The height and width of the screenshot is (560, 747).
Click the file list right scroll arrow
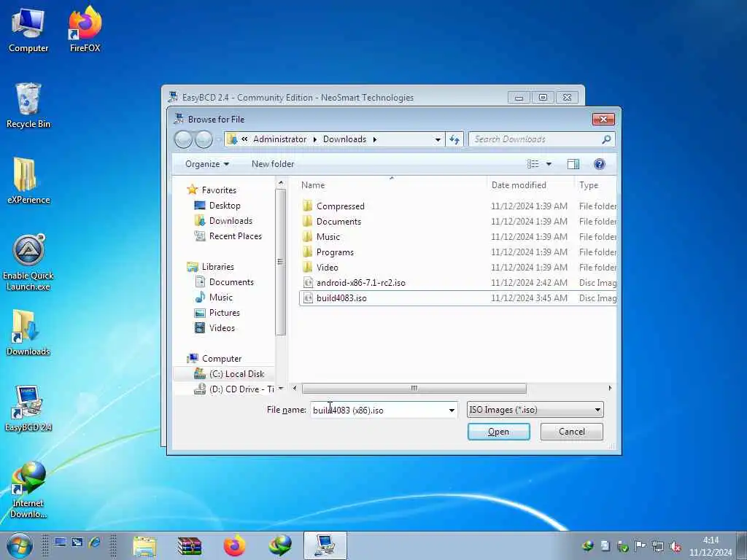[x=610, y=389]
